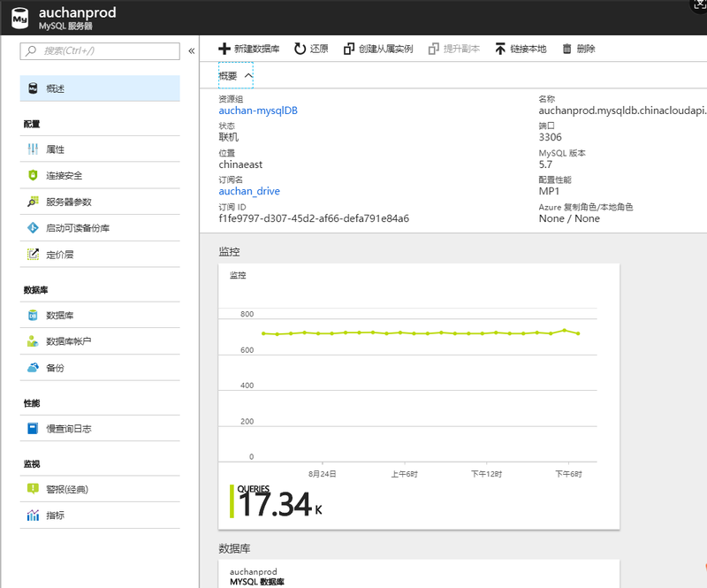Click the 删除 trash can icon
This screenshot has width=707, height=588.
click(x=566, y=49)
